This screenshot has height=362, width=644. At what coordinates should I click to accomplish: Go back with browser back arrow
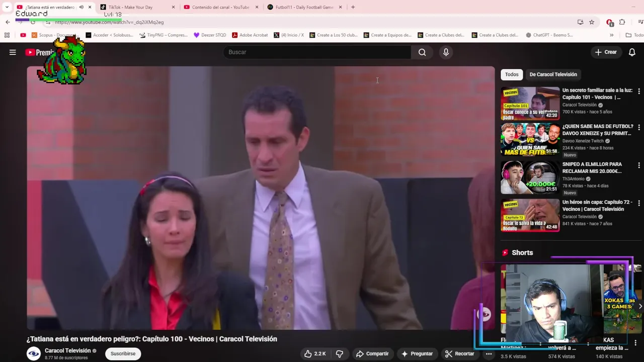coord(8,22)
